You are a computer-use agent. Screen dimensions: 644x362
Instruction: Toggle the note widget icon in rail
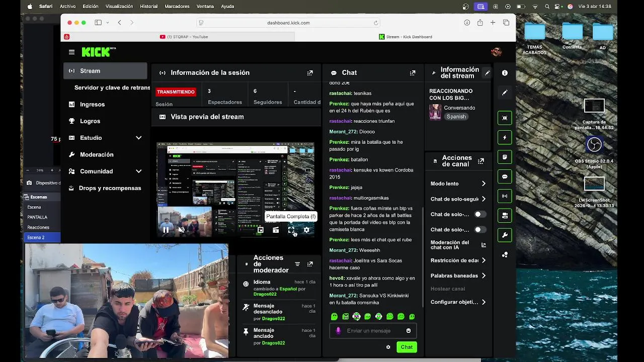[505, 157]
